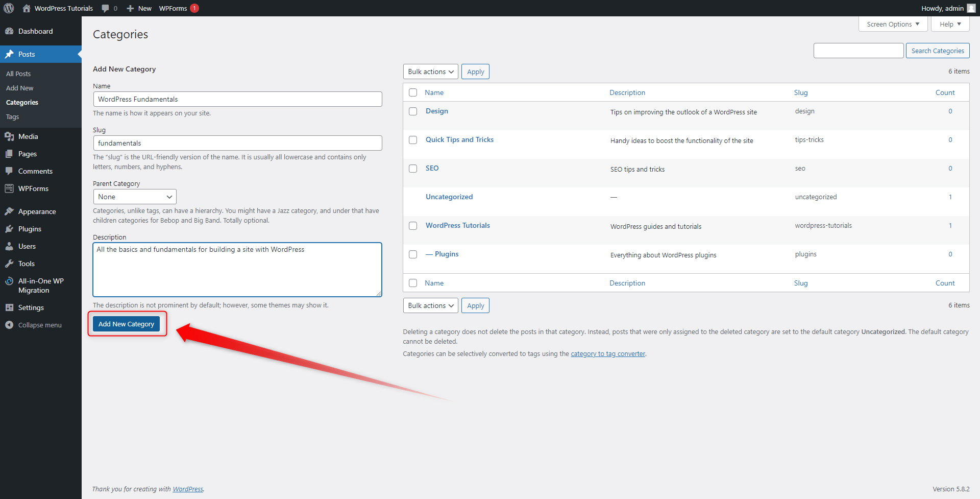Open the Design category link
980x499 pixels.
tap(437, 111)
